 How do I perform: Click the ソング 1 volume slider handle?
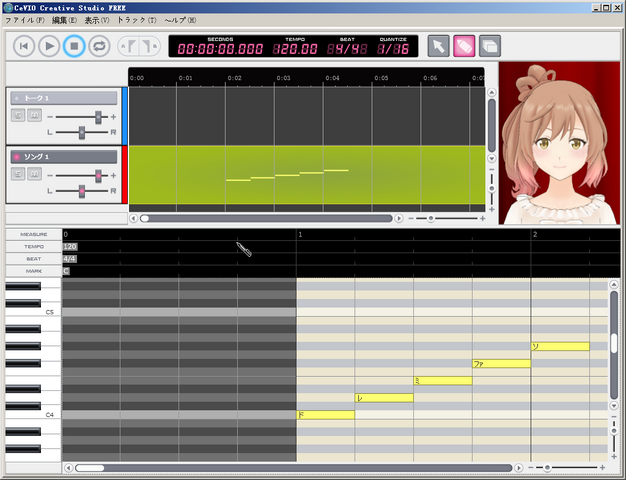(98, 176)
